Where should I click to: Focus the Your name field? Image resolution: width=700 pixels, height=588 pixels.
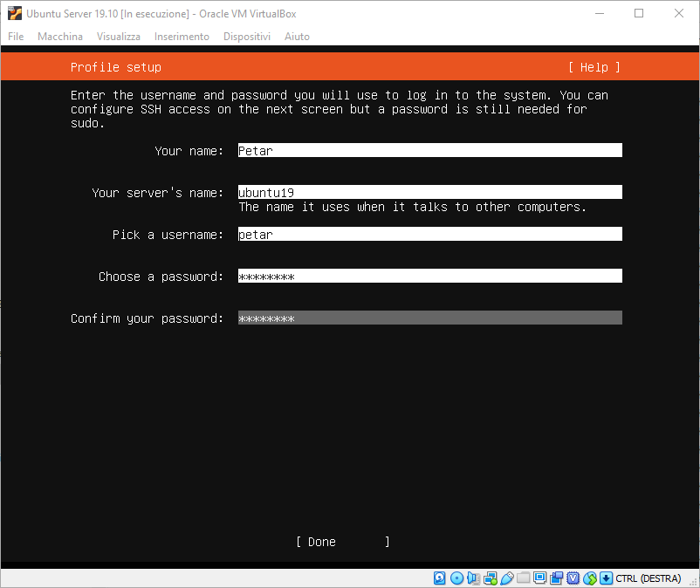tap(430, 150)
